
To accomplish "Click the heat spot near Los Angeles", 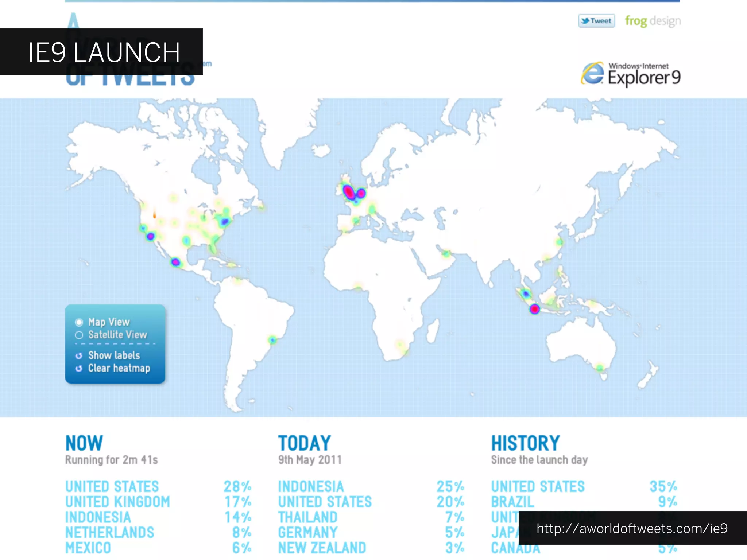I will pos(150,237).
